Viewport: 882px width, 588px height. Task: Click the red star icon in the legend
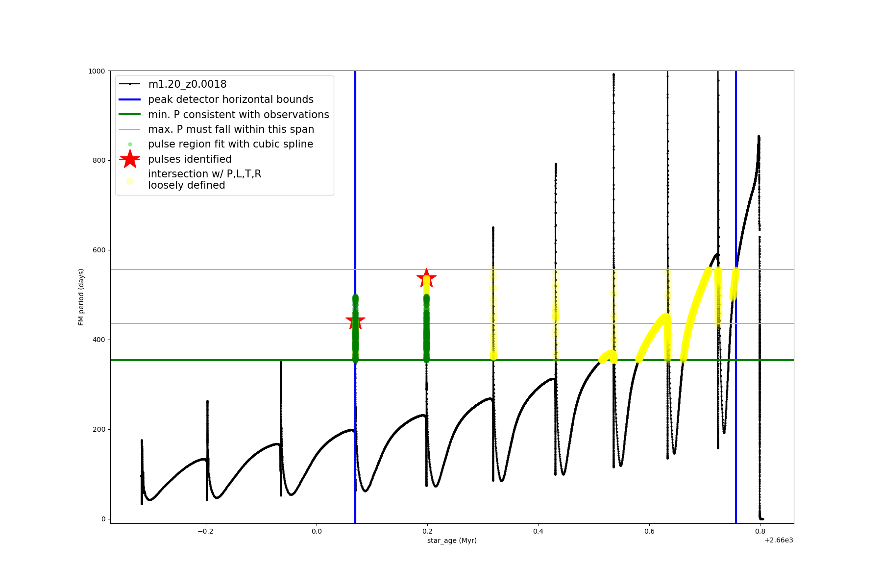[x=130, y=159]
